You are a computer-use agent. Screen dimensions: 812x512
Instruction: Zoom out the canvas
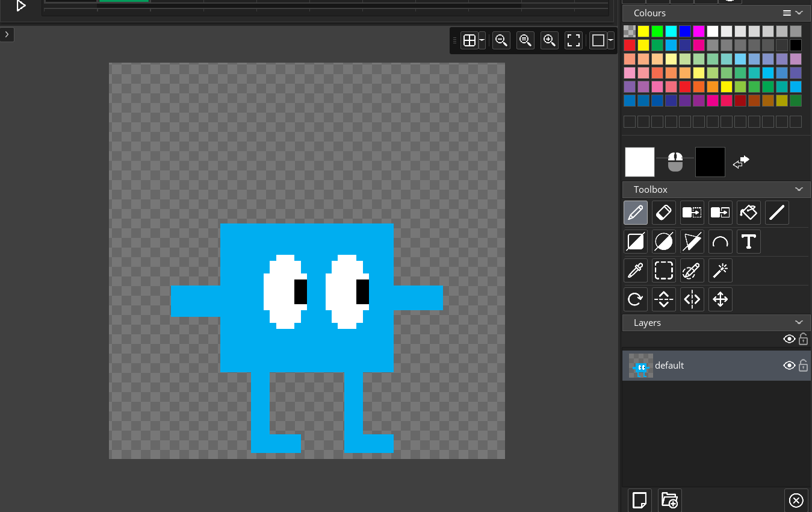coord(501,40)
